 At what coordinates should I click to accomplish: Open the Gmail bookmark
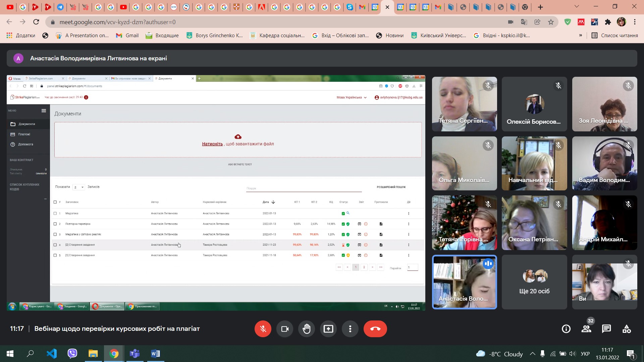[x=127, y=36]
